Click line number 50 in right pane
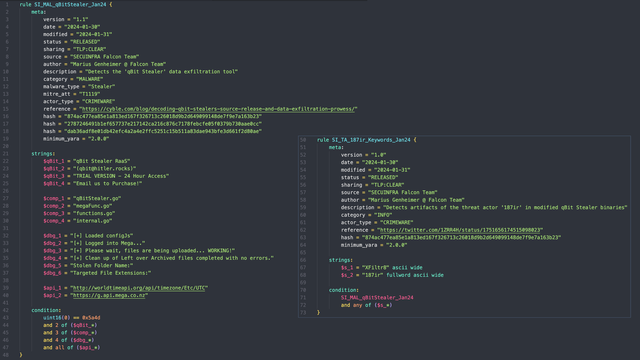This screenshot has width=640, height=360. tap(303, 140)
